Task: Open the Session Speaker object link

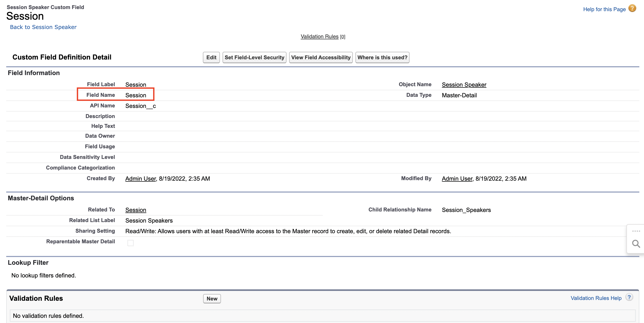Action: pyautogui.click(x=464, y=85)
